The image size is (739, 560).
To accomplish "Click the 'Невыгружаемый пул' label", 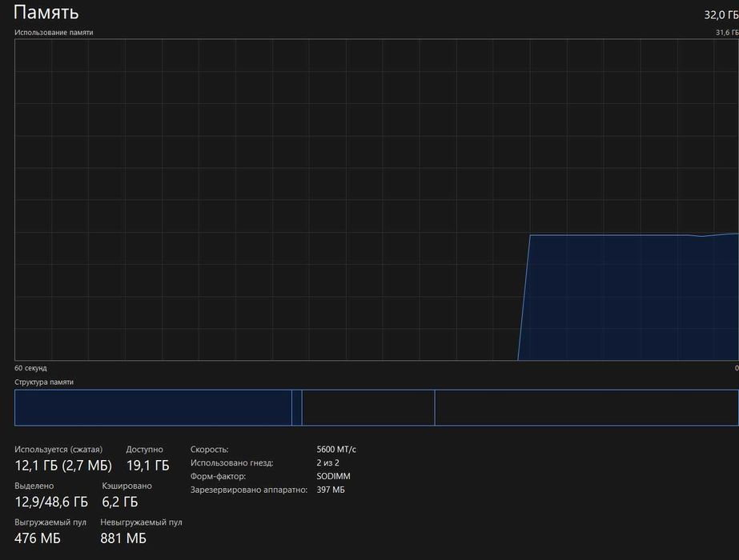I will pos(141,522).
